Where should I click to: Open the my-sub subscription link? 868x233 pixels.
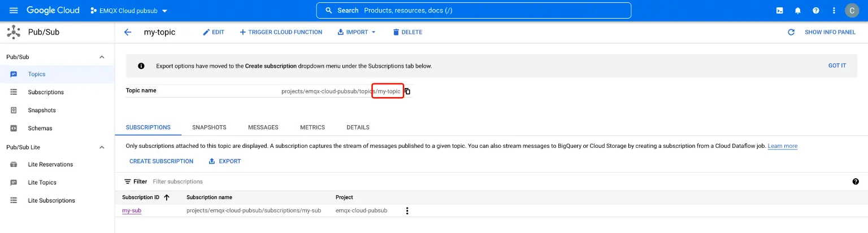(132, 211)
